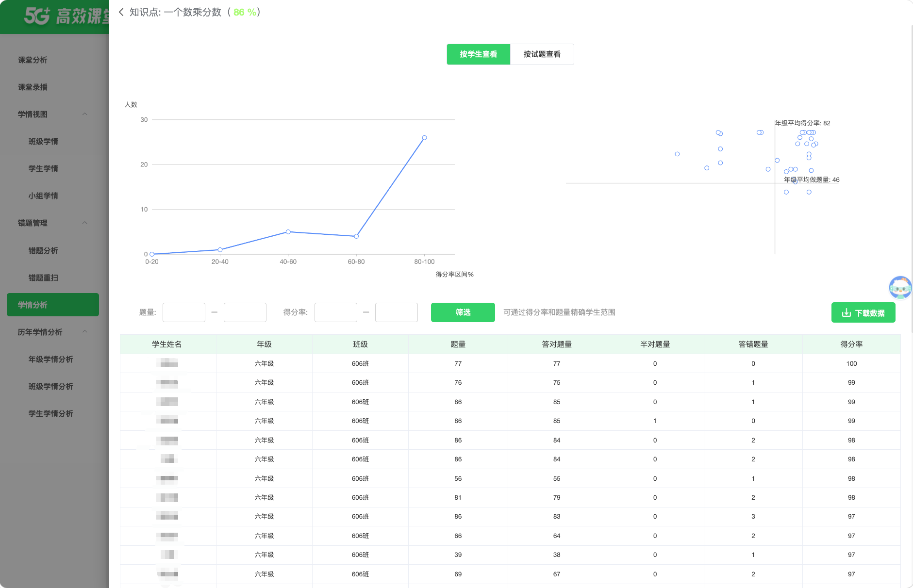Image resolution: width=913 pixels, height=588 pixels.
Task: Click the 半对题量 column header
Action: point(655,344)
